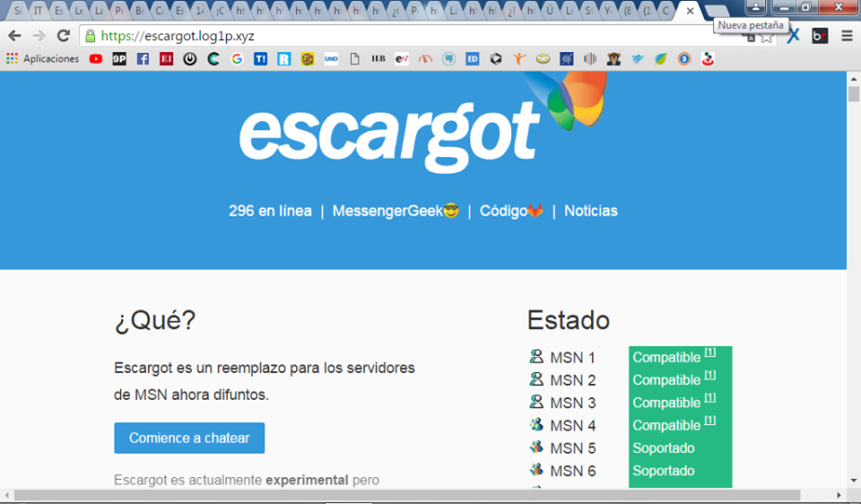This screenshot has width=861, height=504.
Task: Open the colorful sound bars bookmark
Action: (590, 59)
